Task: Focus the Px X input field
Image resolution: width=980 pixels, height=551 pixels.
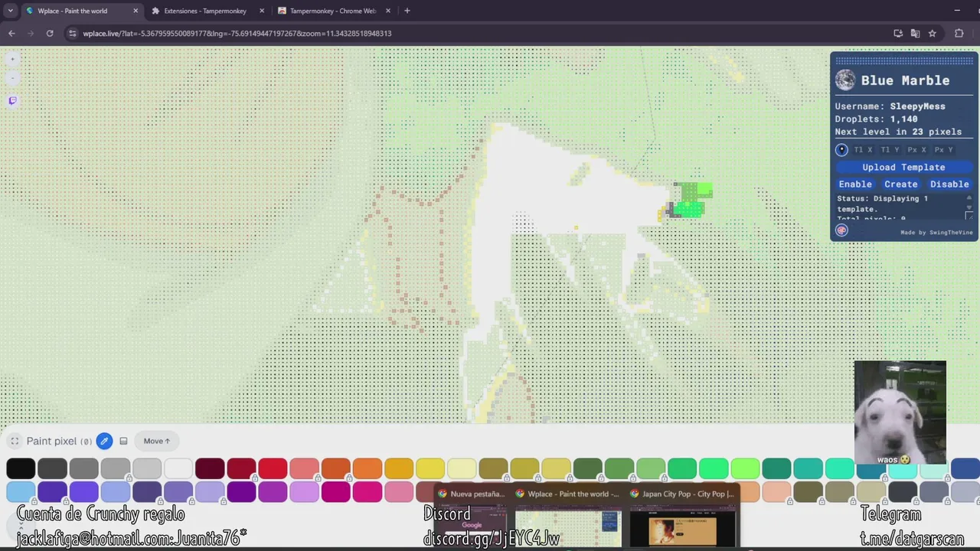Action: coord(916,150)
